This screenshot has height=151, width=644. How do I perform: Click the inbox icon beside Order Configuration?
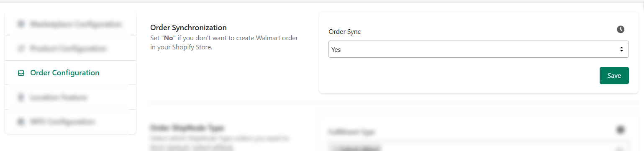[x=21, y=73]
